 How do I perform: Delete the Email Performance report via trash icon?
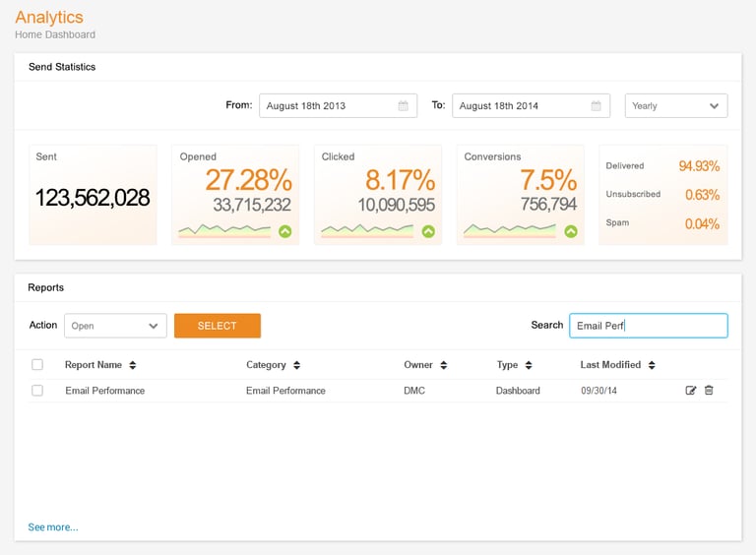coord(709,391)
